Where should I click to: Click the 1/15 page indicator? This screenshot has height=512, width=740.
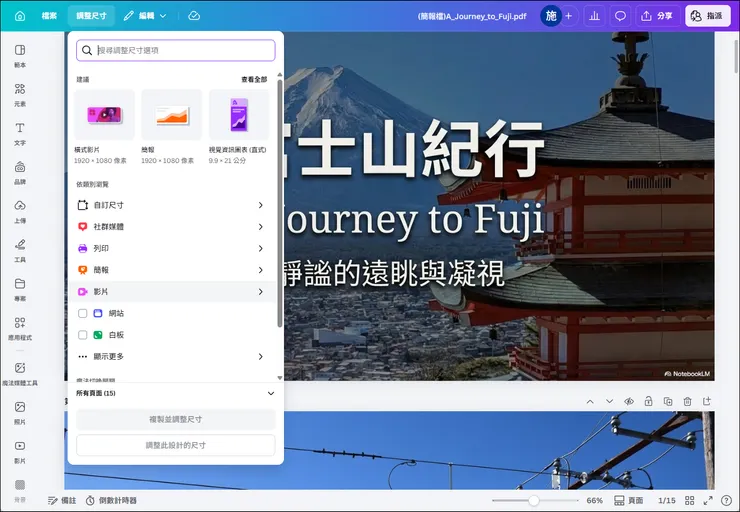click(667, 501)
